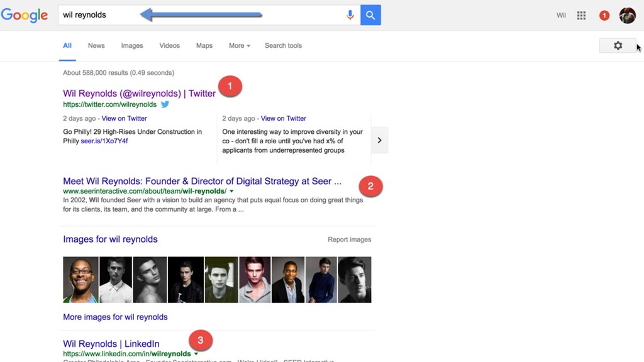Open sixth thumbnail, man in grey jacket
Image resolution: width=644 pixels, height=362 pixels.
point(255,280)
